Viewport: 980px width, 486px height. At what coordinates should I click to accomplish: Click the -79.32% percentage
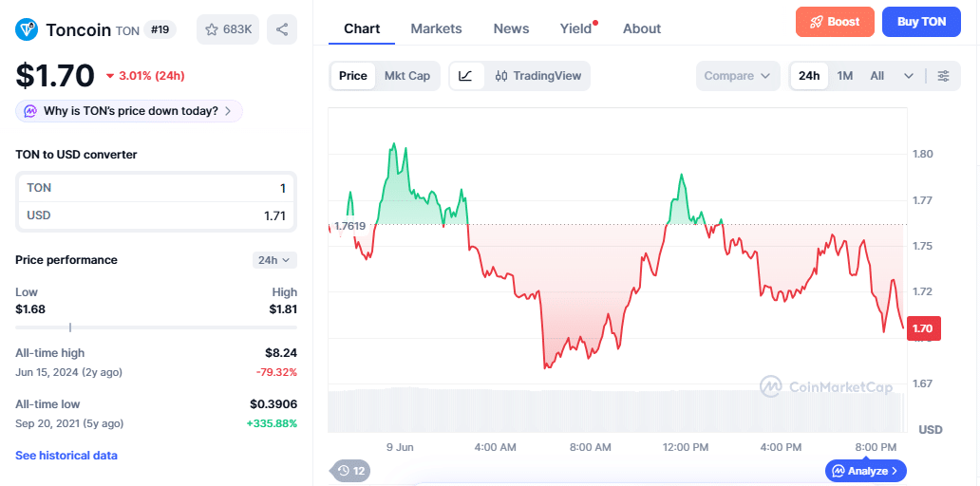coord(276,372)
